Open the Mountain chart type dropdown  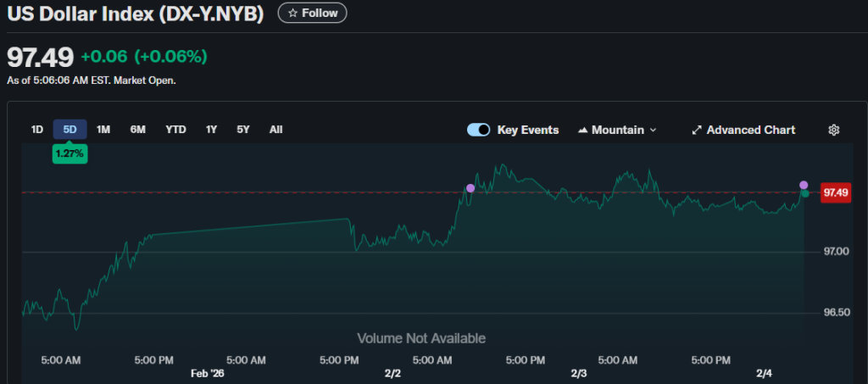(617, 130)
